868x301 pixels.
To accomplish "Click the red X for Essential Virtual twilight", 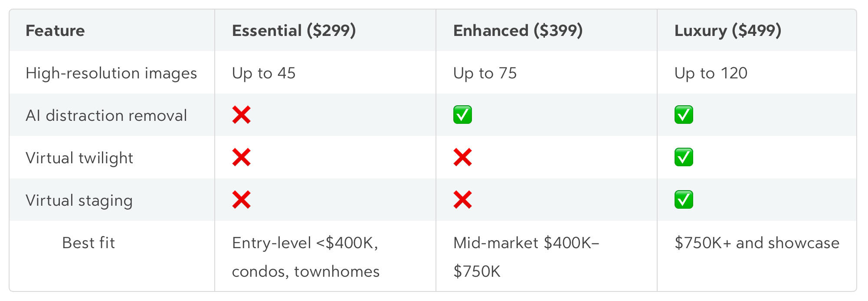I will click(241, 158).
